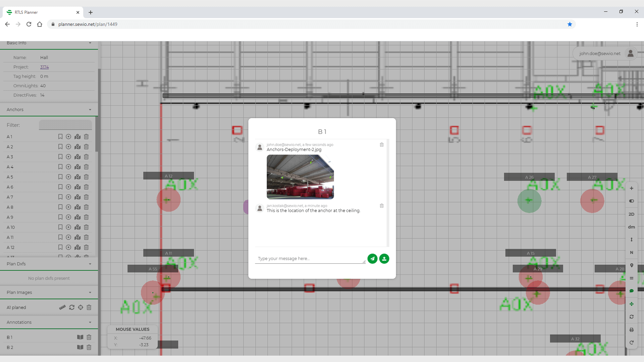The height and width of the screenshot is (362, 644).
Task: Click the print icon in the right toolbar
Action: 632,330
